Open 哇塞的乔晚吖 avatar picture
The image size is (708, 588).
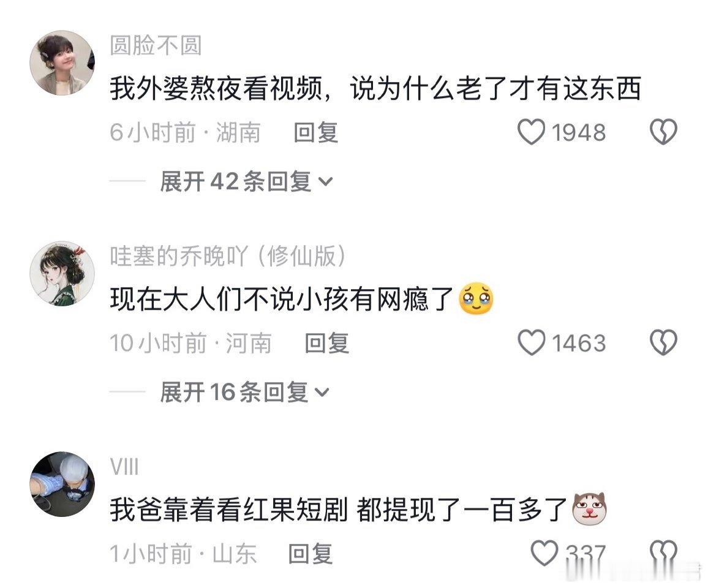62,273
